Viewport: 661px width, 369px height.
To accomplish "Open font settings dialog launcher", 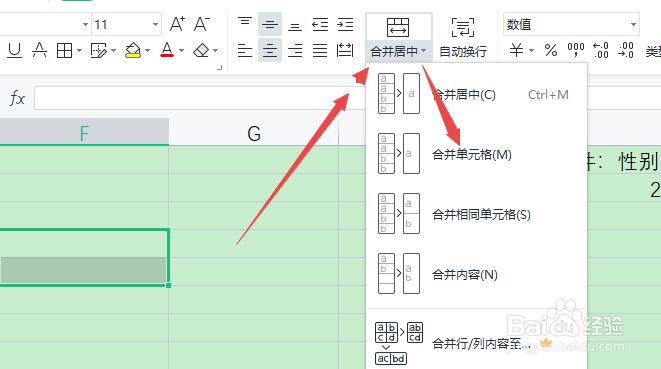I will pyautogui.click(x=219, y=67).
